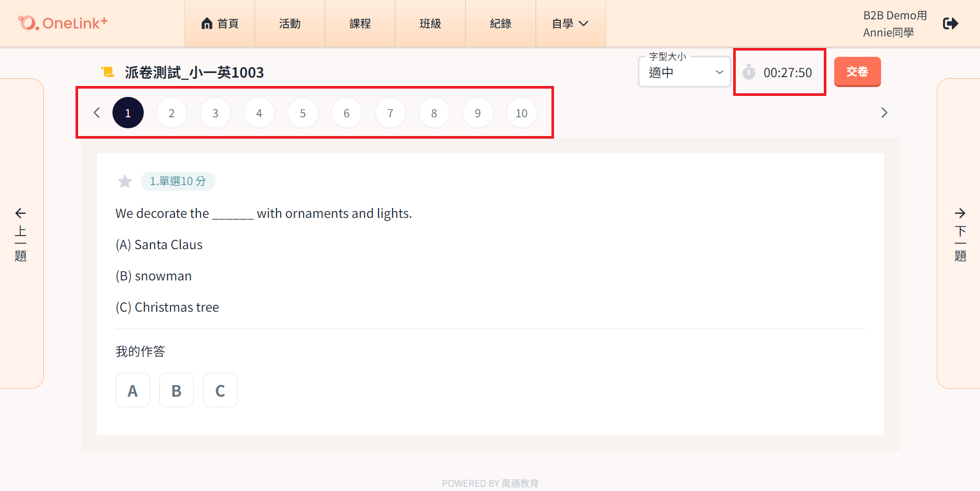The image size is (980, 491).
Task: Jump to question 7
Action: pos(391,113)
